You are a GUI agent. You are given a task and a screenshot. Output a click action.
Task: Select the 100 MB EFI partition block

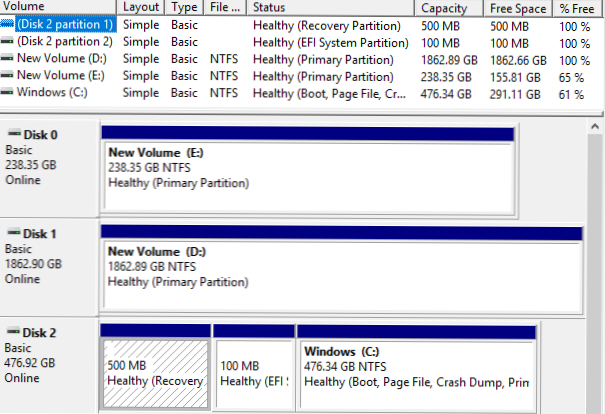(x=254, y=367)
